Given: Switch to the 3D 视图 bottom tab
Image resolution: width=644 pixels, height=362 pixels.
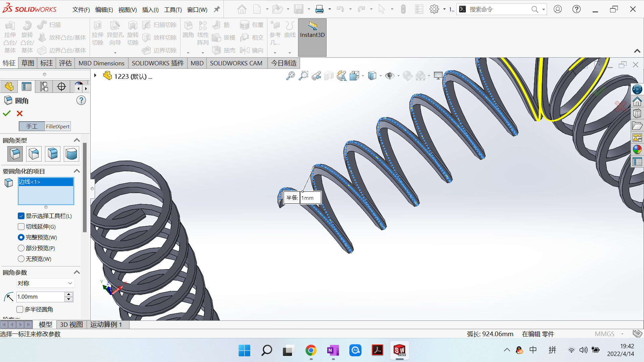Looking at the screenshot, I should (x=71, y=324).
